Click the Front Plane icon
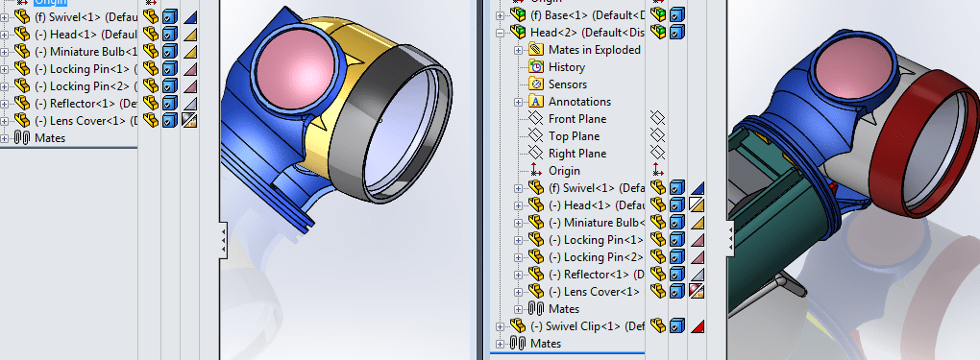 click(x=535, y=119)
